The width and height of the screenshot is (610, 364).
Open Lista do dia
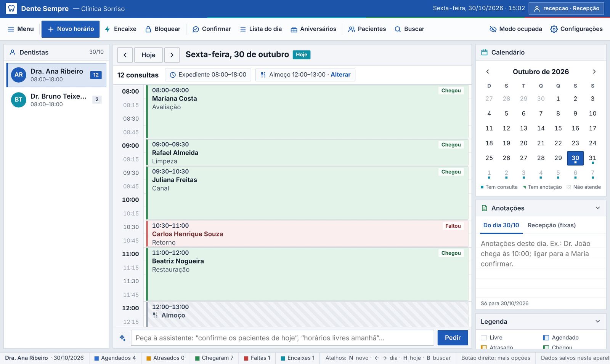(261, 29)
